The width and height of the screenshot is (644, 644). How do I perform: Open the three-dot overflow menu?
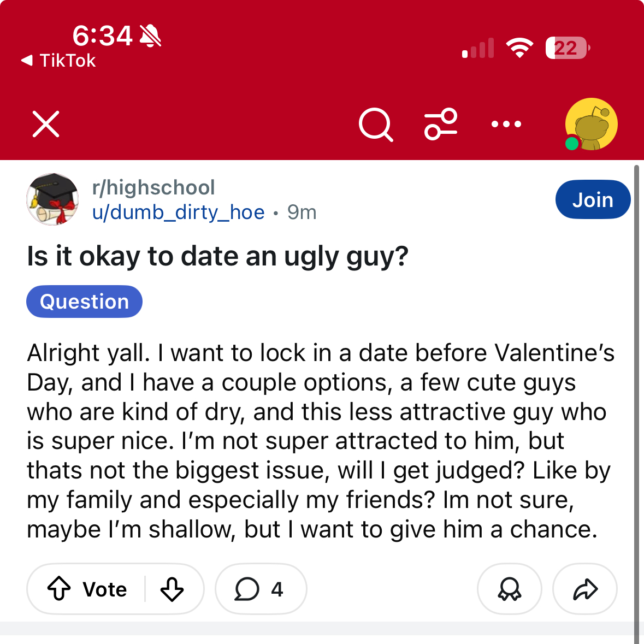pyautogui.click(x=506, y=125)
